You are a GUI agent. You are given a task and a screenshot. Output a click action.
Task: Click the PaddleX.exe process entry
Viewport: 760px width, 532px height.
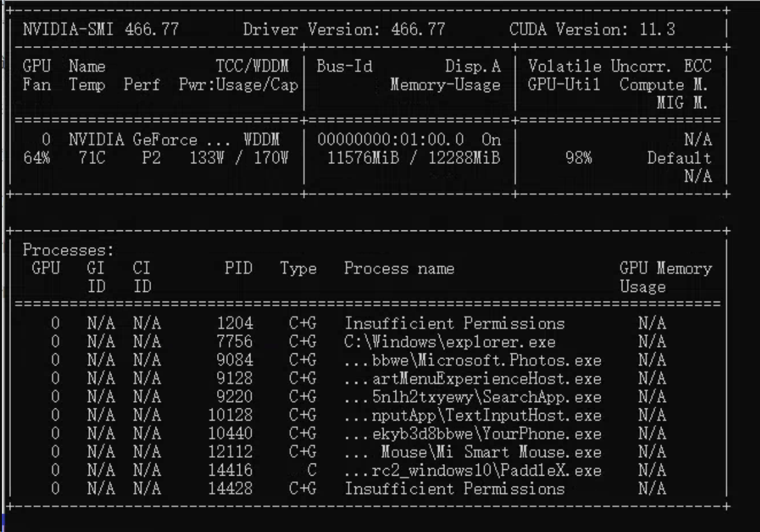point(473,471)
